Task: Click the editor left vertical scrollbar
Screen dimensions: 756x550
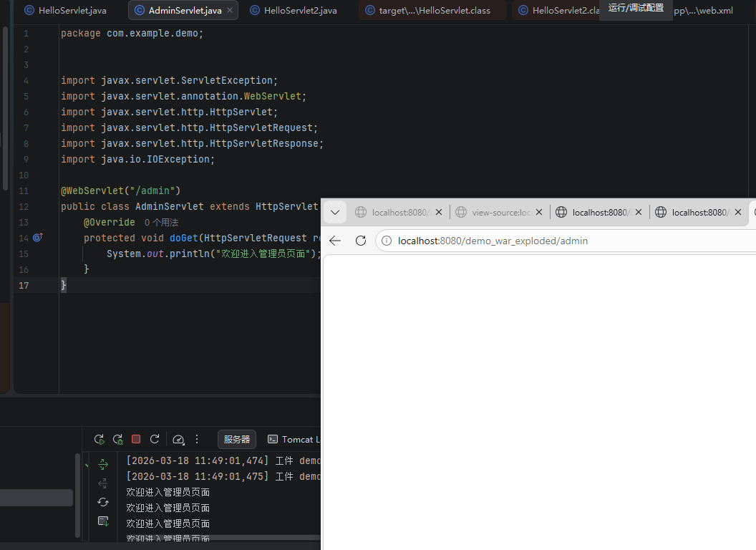Action: 5,108
